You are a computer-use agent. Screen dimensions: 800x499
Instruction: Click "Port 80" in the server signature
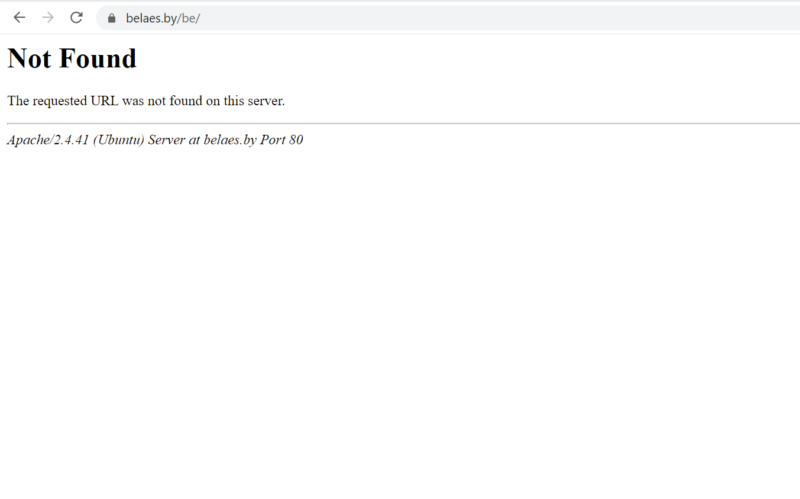(284, 140)
